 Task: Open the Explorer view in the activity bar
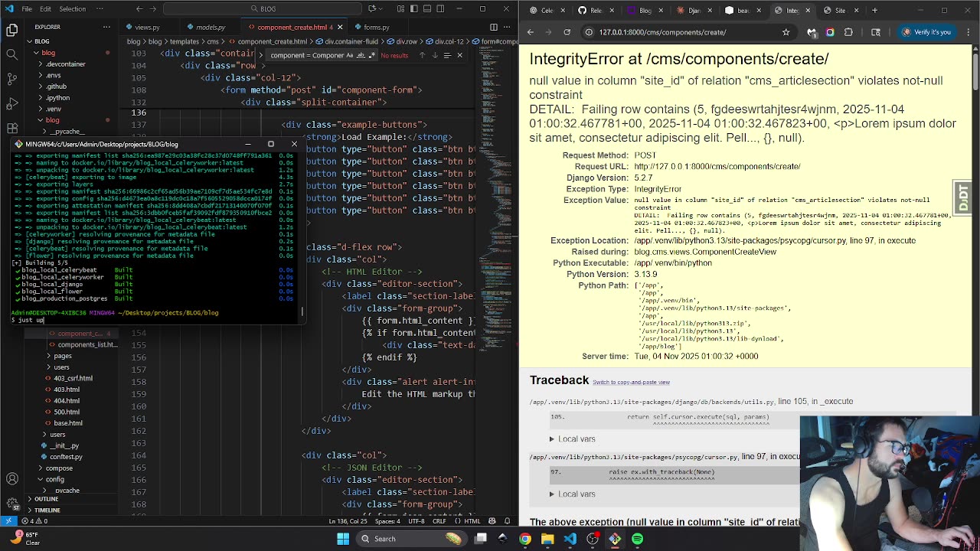pyautogui.click(x=11, y=30)
